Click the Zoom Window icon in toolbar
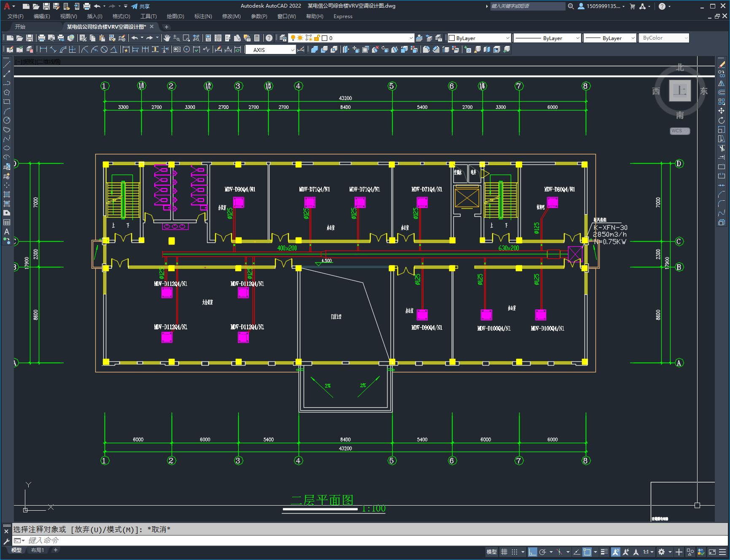Viewport: 730px width, 560px height. (186, 38)
